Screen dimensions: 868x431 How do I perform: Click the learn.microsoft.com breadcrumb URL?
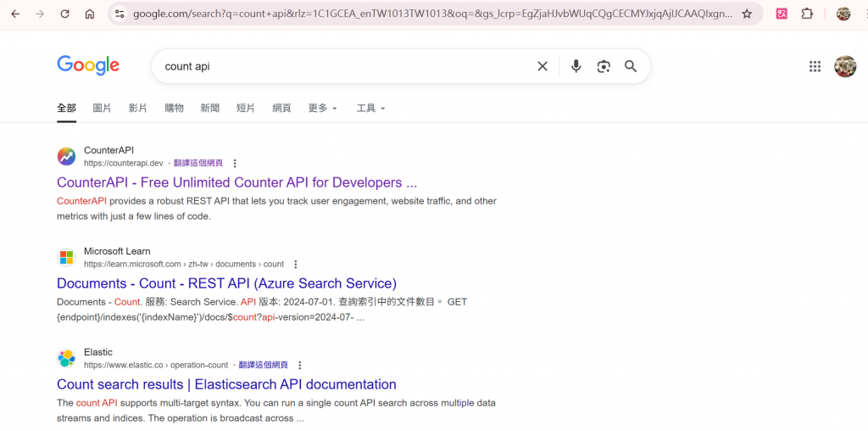click(x=184, y=264)
